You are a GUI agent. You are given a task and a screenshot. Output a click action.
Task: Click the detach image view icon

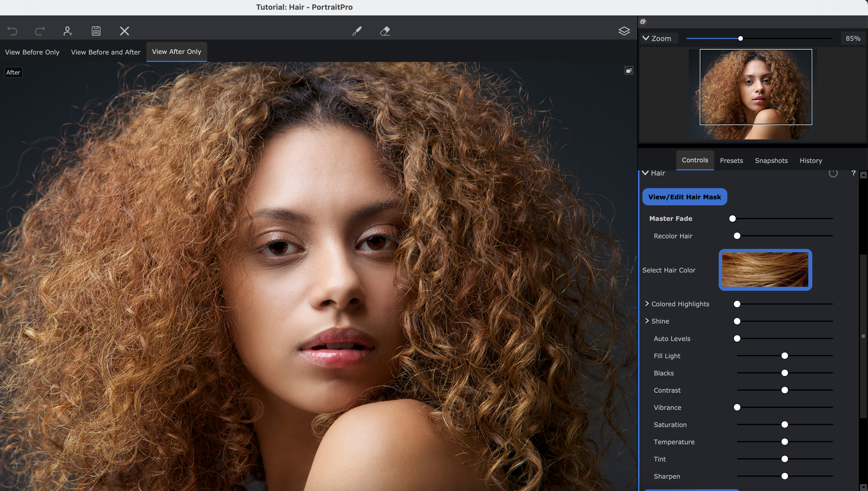tap(628, 71)
